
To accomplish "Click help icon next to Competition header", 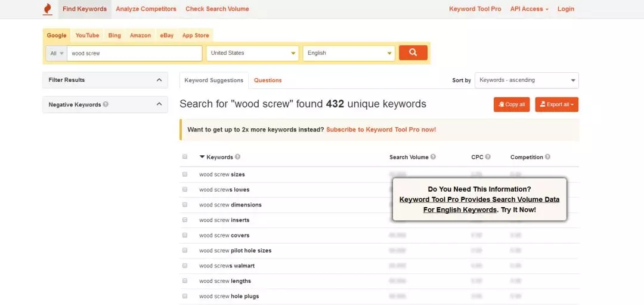I will (547, 157).
